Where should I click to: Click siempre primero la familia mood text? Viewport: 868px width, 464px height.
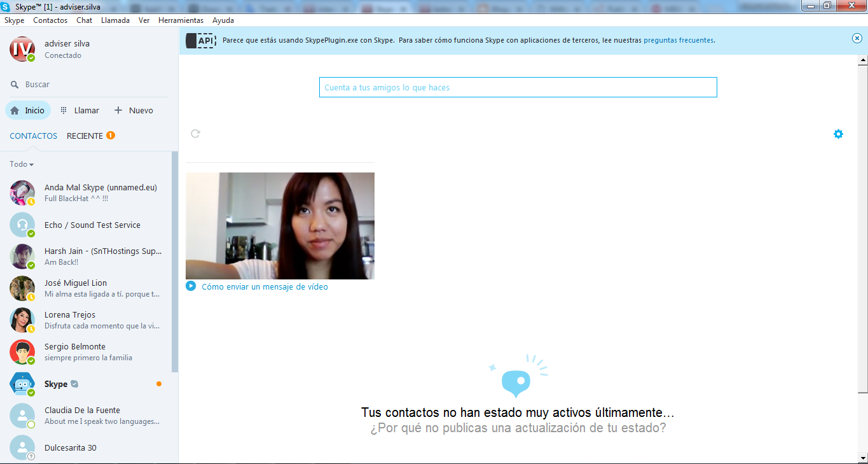(88, 358)
